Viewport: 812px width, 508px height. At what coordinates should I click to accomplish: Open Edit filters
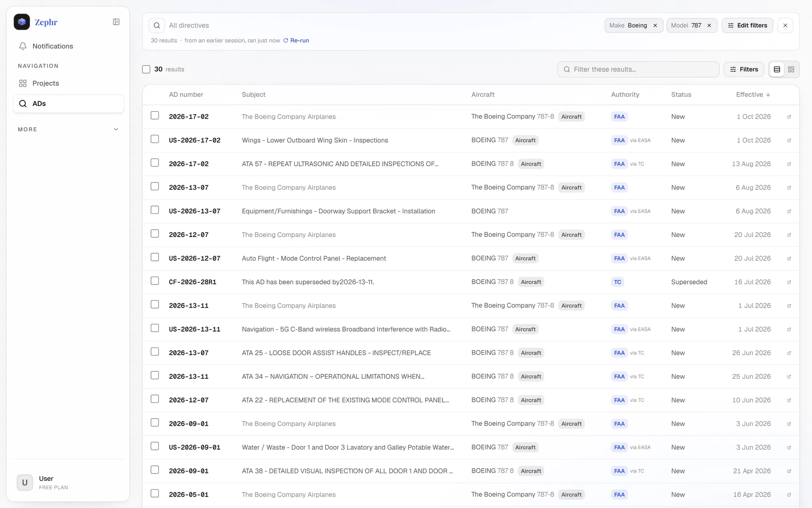click(747, 25)
